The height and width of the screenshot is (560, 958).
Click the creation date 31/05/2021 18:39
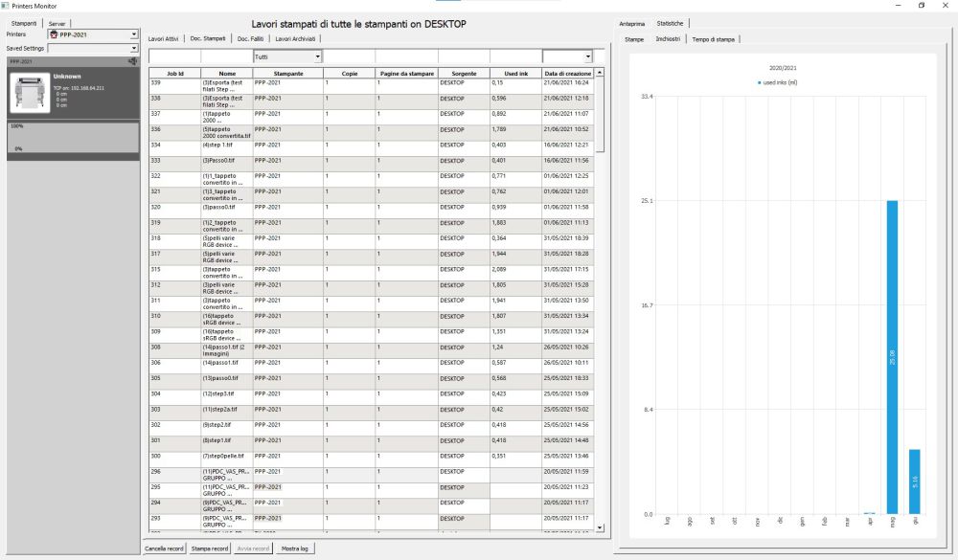tap(566, 238)
